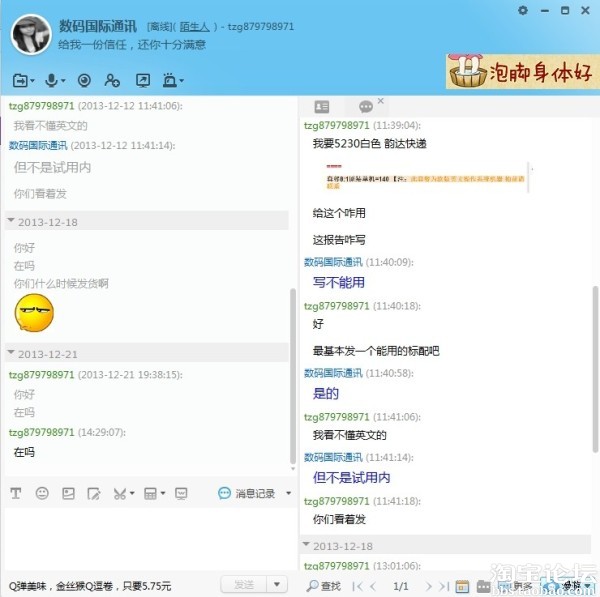Open the 泡脚身体好 ad banner

pos(523,72)
